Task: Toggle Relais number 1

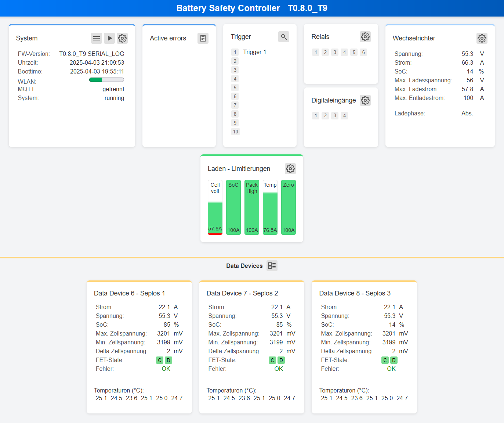Action: (x=316, y=52)
